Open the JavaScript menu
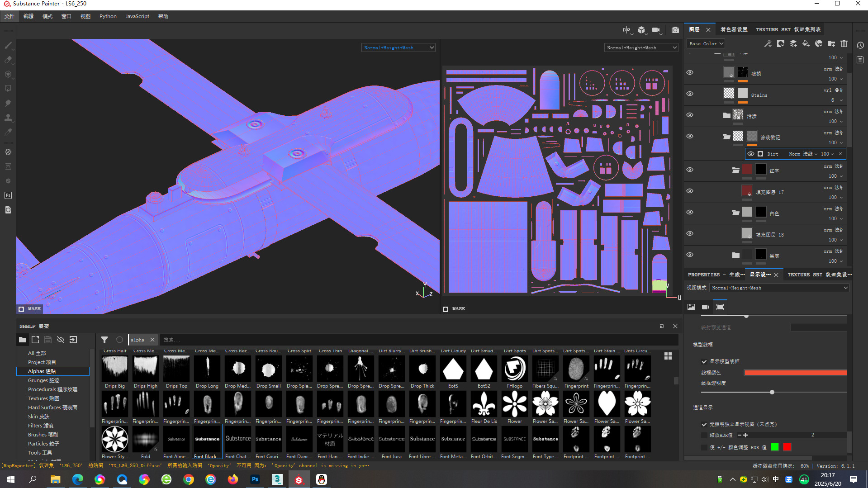Screen dimensions: 868x488 tap(137, 16)
